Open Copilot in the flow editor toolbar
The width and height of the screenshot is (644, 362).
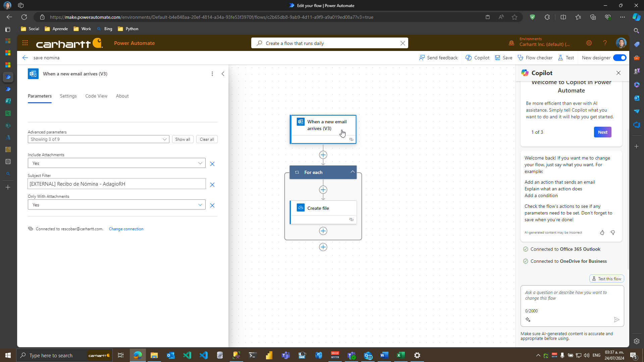[x=477, y=58]
